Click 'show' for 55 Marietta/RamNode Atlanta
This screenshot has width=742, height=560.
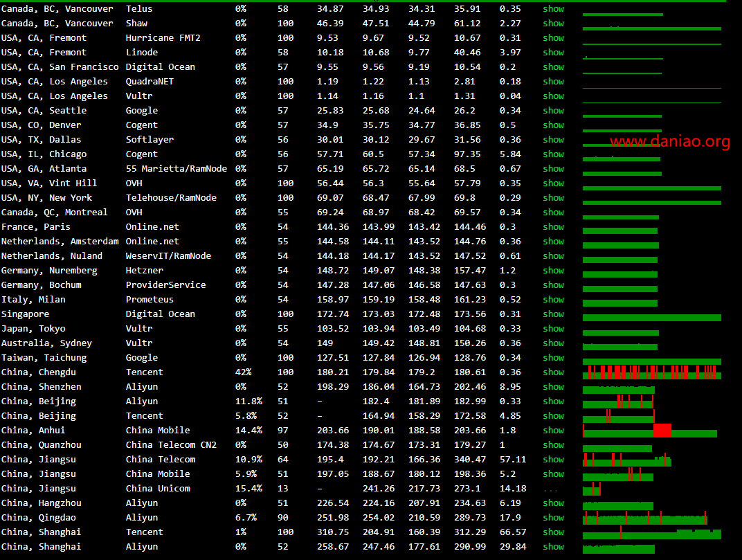pyautogui.click(x=553, y=168)
